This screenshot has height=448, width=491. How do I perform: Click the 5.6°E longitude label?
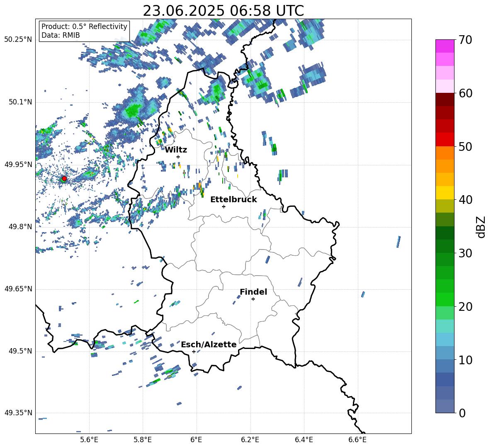pyautogui.click(x=89, y=440)
